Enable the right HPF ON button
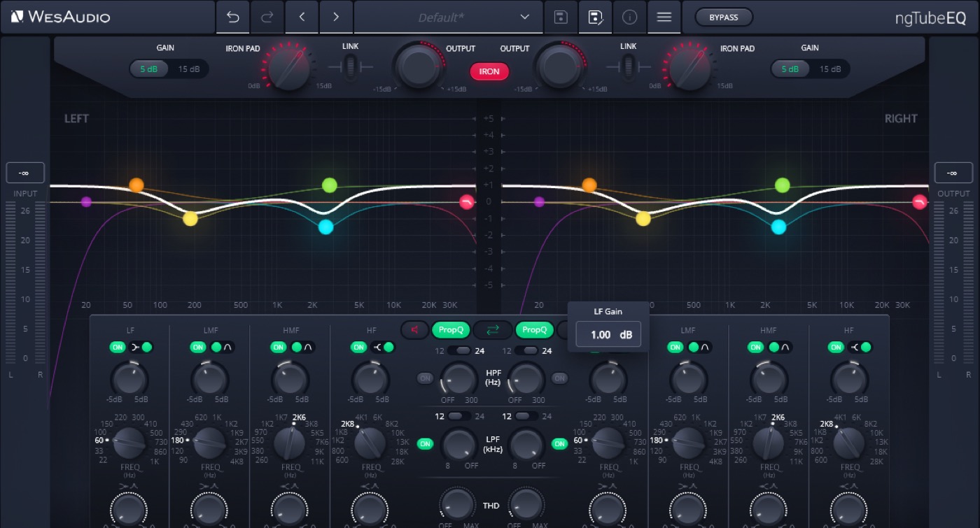Screen dimensions: 980x528 (x=559, y=378)
